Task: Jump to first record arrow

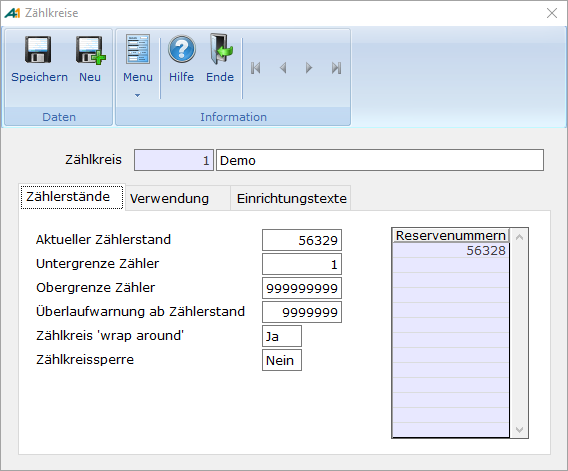Action: click(256, 68)
